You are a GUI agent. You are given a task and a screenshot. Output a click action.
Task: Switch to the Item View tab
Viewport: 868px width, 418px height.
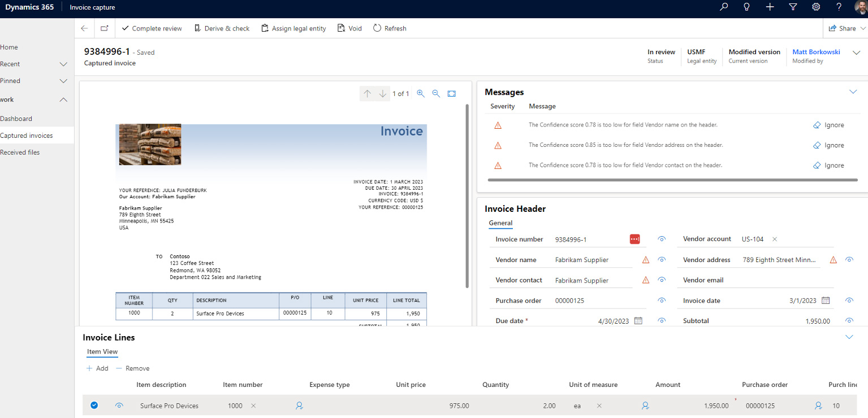point(102,352)
